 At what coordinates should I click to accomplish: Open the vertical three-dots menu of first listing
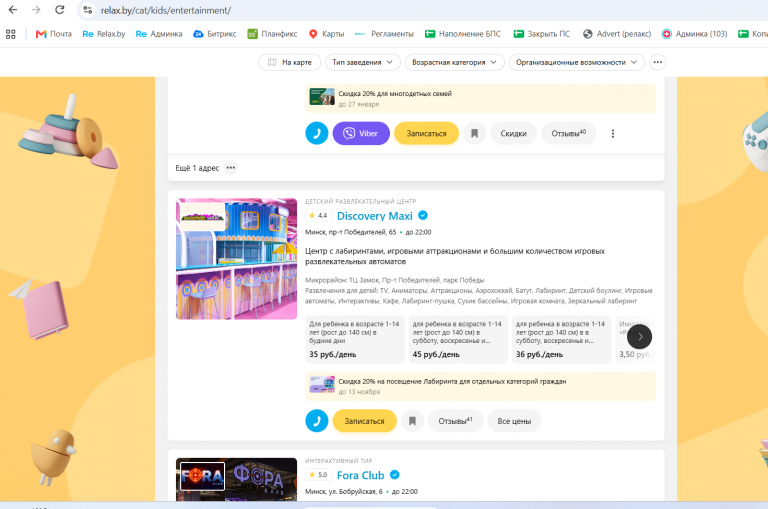click(612, 133)
